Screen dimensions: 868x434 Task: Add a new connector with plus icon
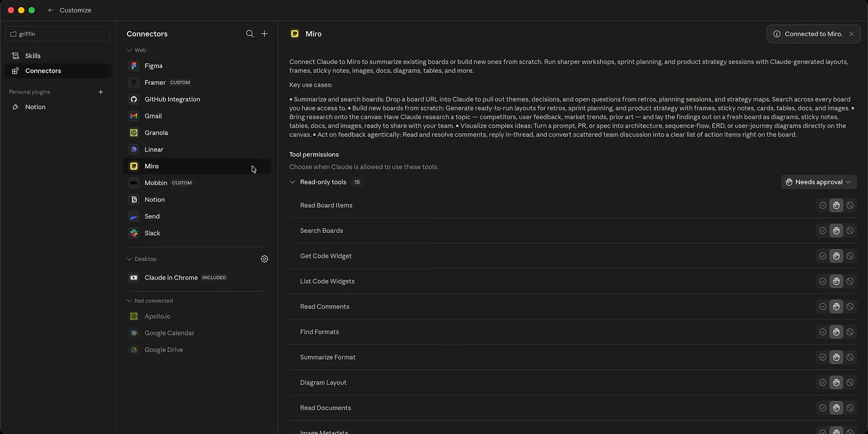265,34
